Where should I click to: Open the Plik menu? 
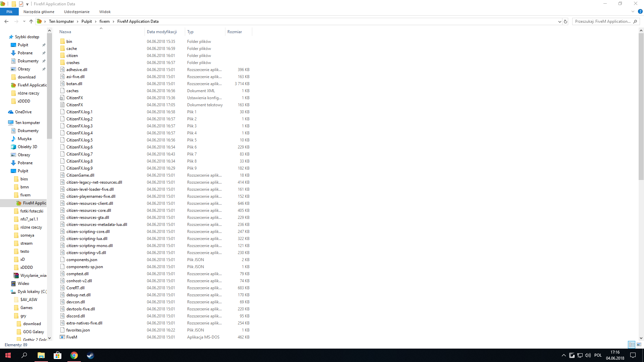click(x=9, y=12)
